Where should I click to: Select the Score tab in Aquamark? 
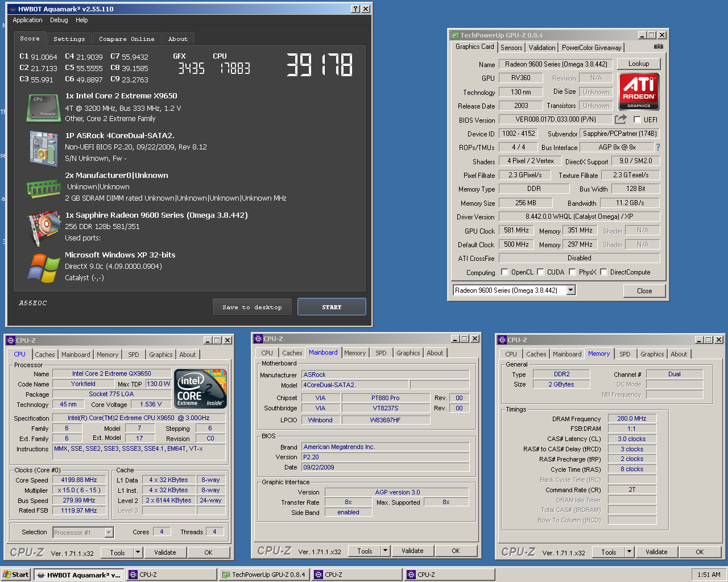30,38
